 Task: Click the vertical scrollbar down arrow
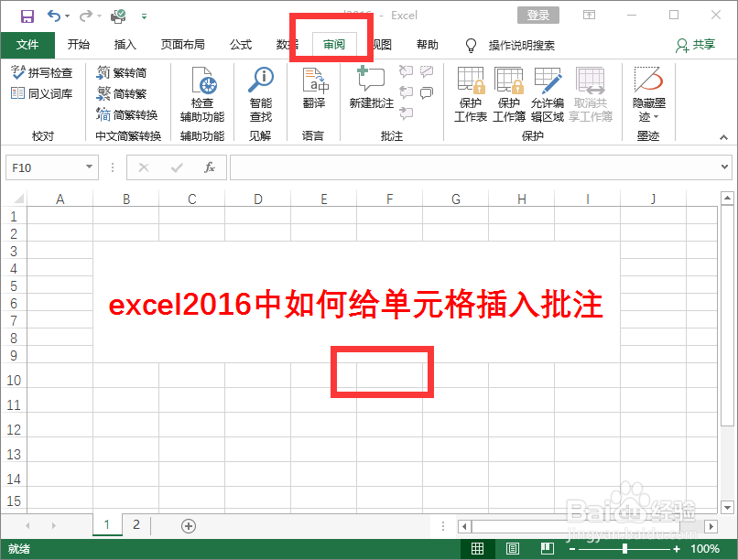click(727, 508)
